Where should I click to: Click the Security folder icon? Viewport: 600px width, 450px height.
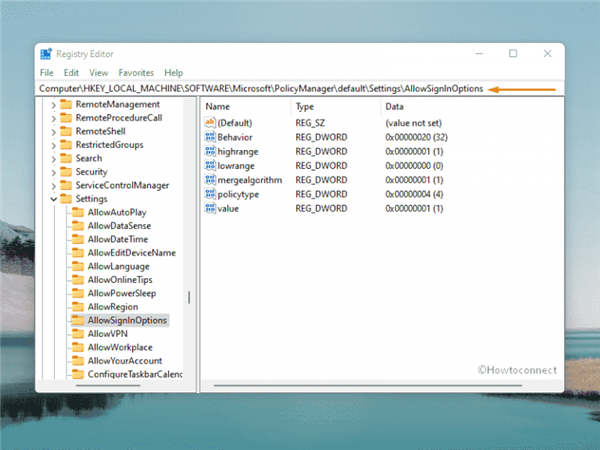click(66, 172)
